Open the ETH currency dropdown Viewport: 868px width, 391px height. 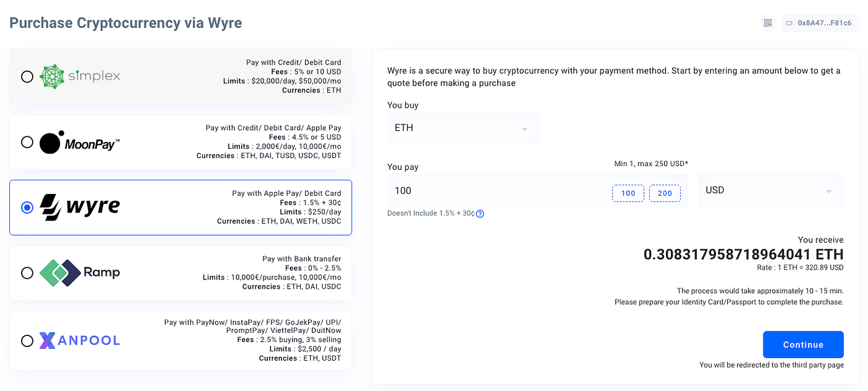tap(463, 128)
